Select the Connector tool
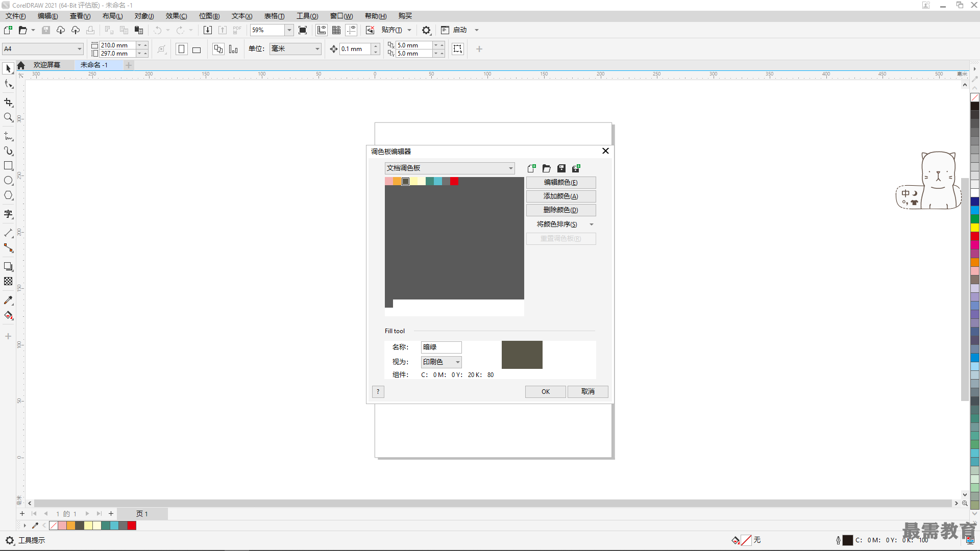The width and height of the screenshot is (980, 551). pyautogui.click(x=8, y=248)
